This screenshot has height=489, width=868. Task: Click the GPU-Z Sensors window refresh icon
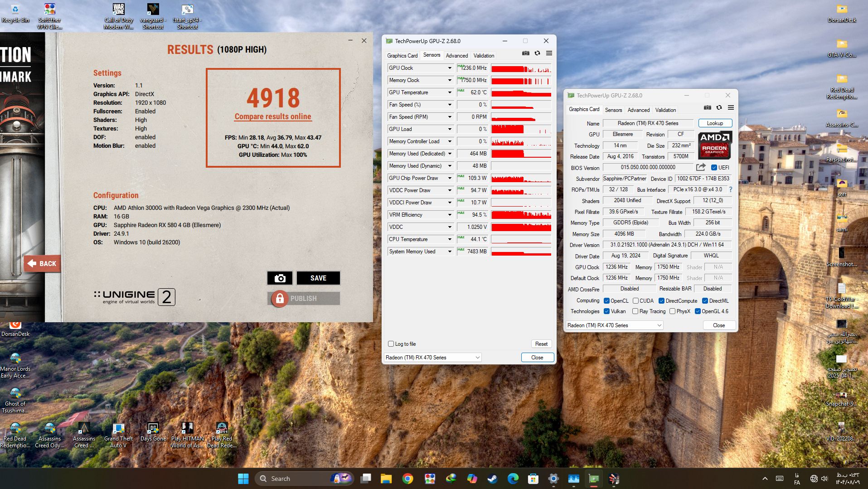coord(537,53)
